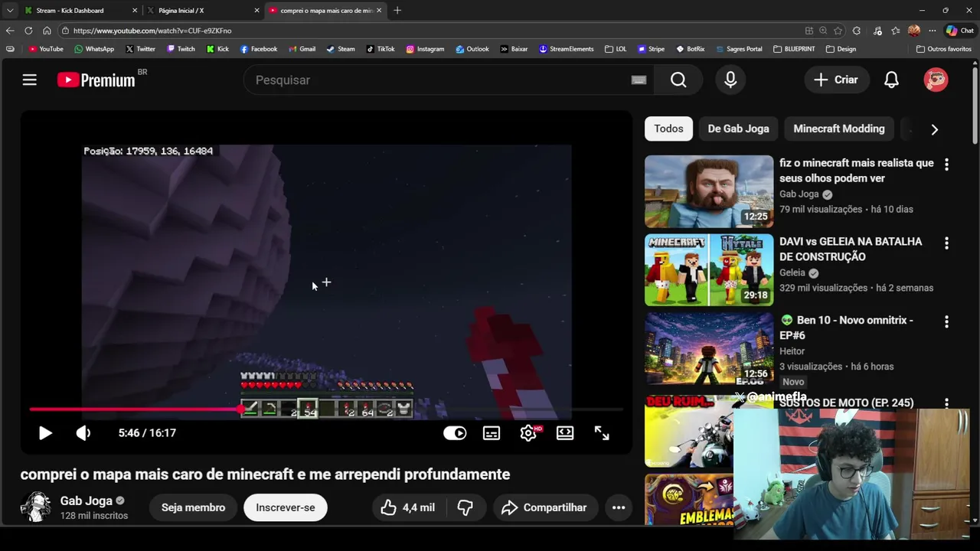The height and width of the screenshot is (551, 980).
Task: Reload the page
Action: click(x=28, y=31)
